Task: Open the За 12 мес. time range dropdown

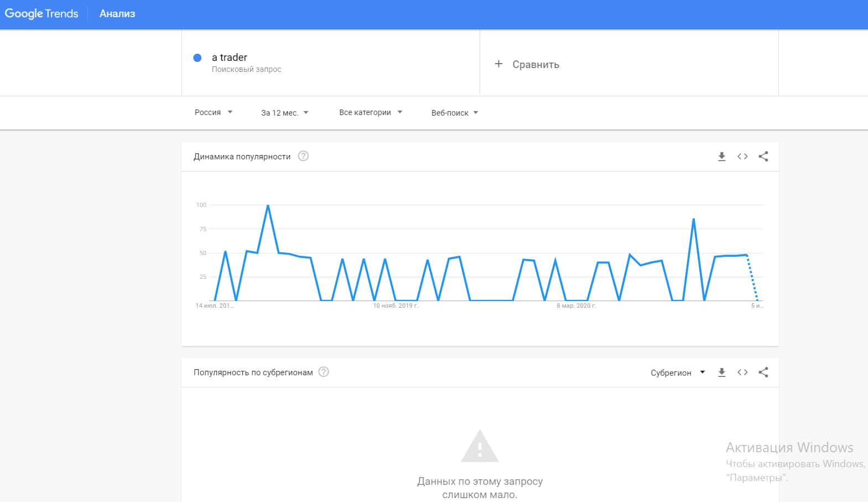Action: point(284,113)
